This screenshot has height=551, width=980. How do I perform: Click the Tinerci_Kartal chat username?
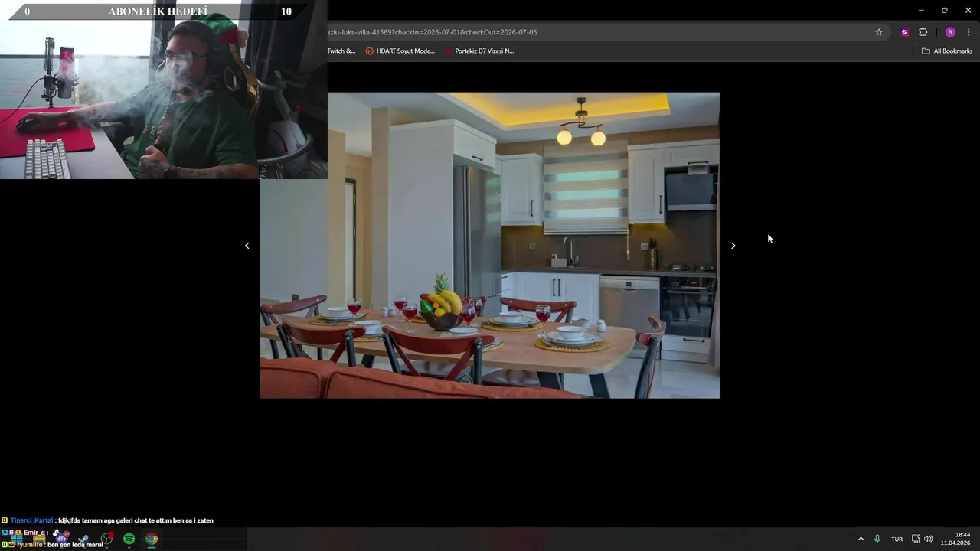tap(31, 520)
